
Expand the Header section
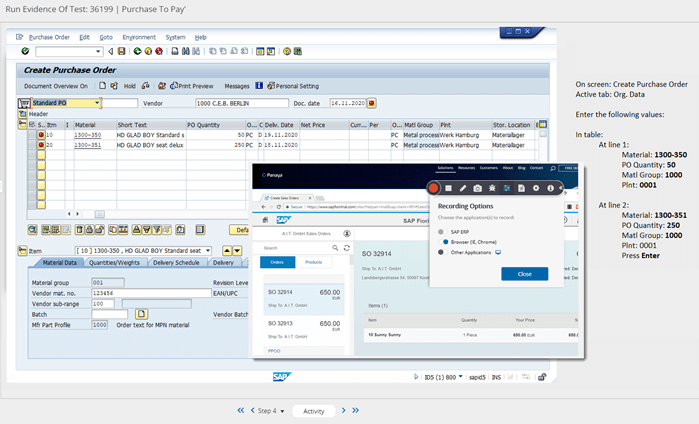click(22, 114)
